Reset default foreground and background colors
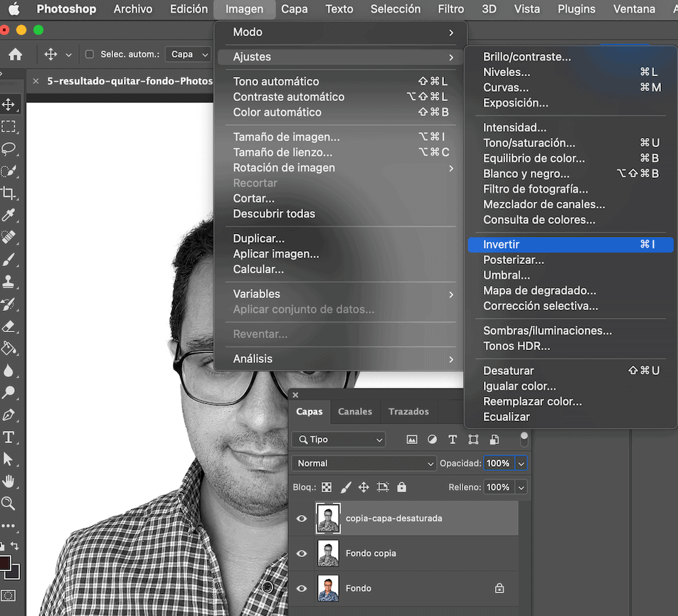 [2, 546]
